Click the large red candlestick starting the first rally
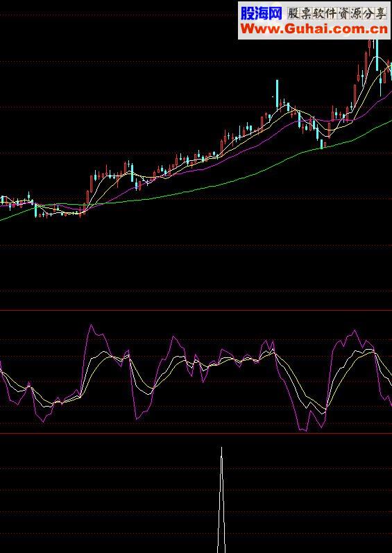Screen dimensions: 392x553 (88, 197)
